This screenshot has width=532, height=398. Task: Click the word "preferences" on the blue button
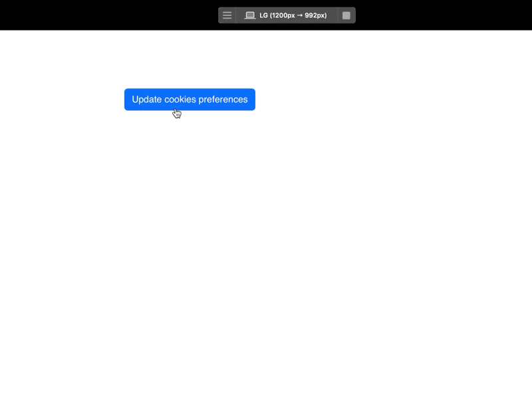pos(223,100)
